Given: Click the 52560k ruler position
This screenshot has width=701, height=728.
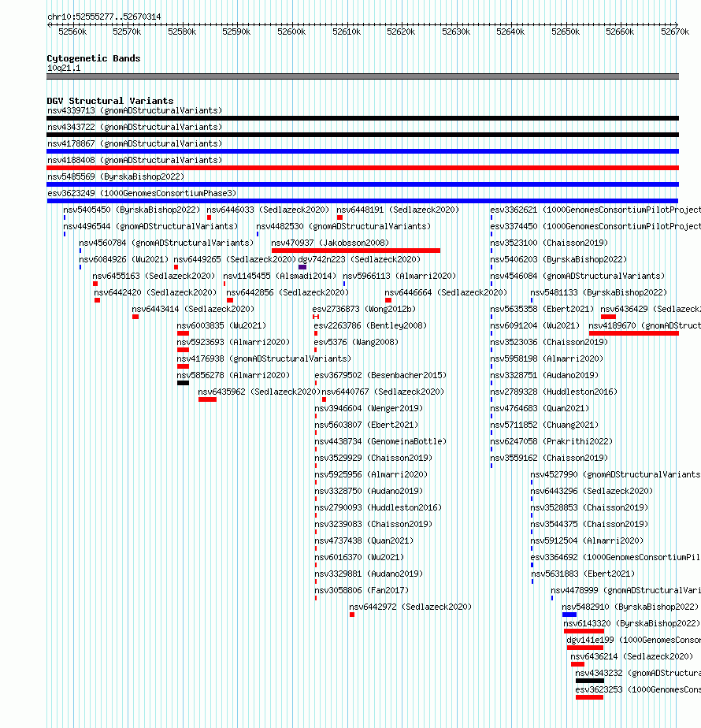Looking at the screenshot, I should pyautogui.click(x=72, y=32).
